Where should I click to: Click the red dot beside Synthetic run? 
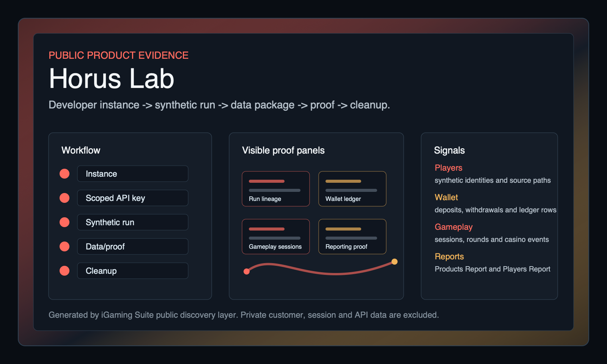pos(64,222)
